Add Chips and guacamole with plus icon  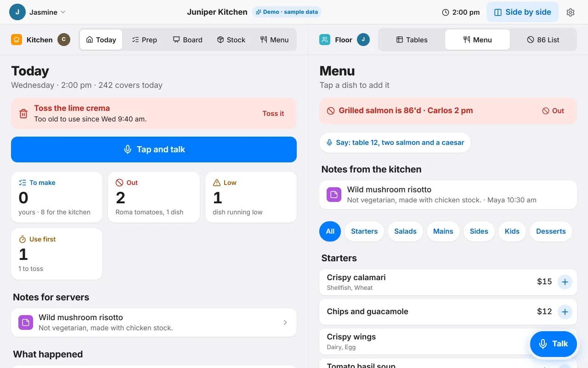[x=565, y=312]
